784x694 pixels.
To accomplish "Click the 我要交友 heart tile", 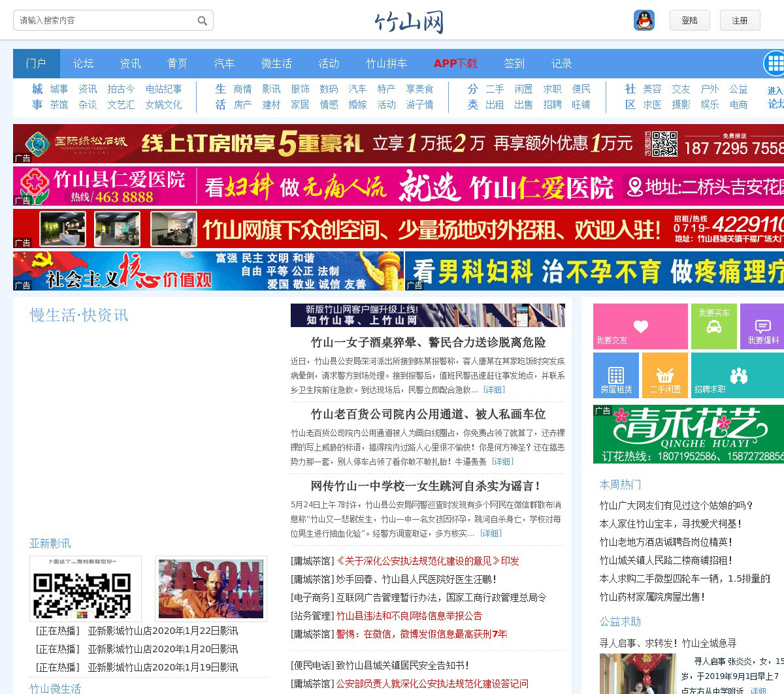I will (x=640, y=326).
